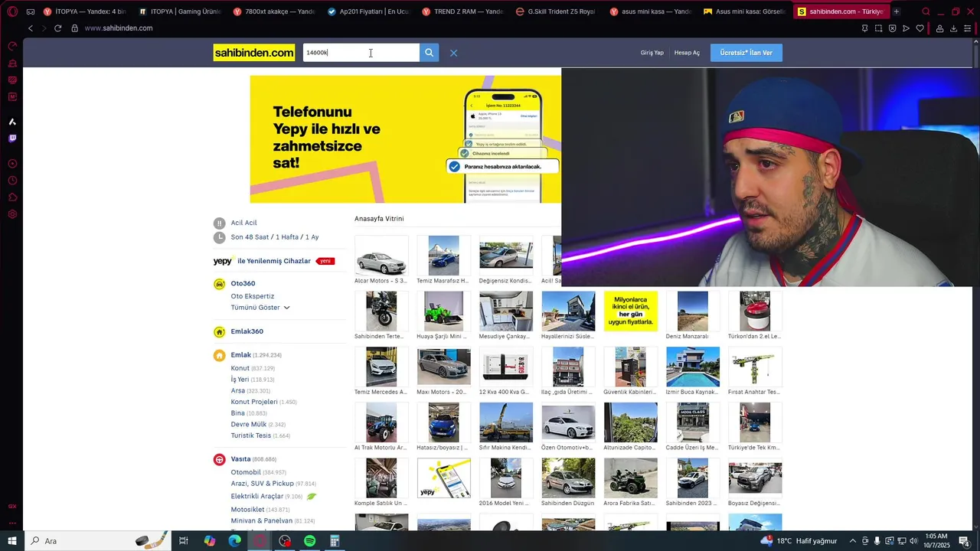Click the orange Emlak house icon
This screenshot has height=551, width=980.
220,355
